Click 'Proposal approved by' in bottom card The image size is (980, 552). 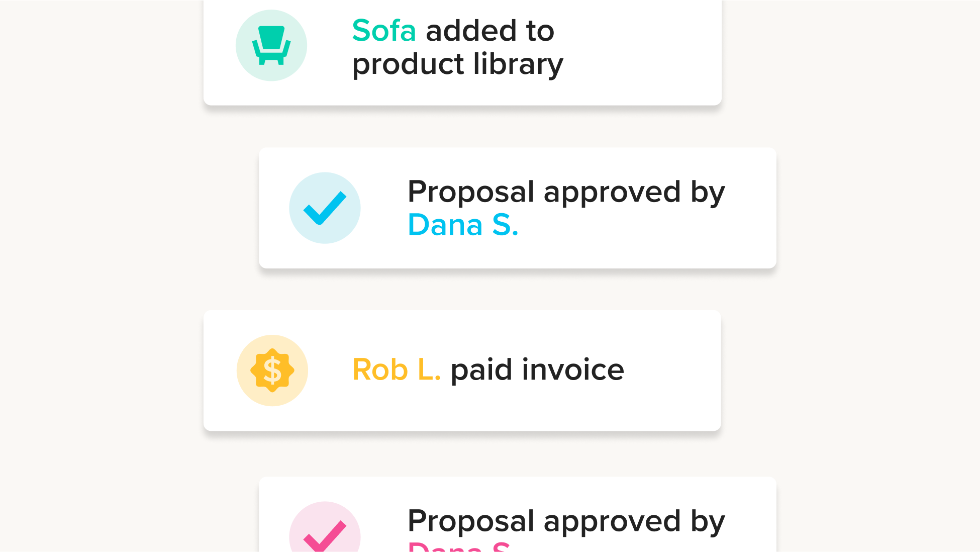tap(566, 521)
